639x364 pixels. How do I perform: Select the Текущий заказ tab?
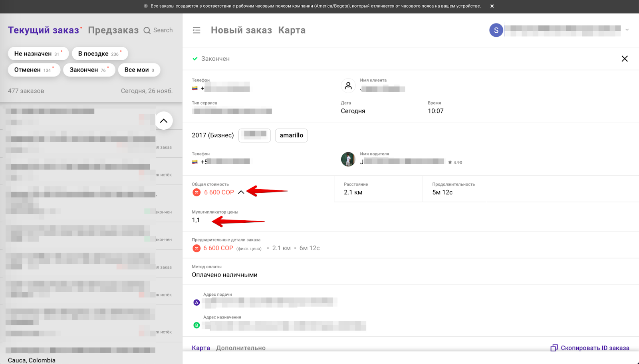click(44, 30)
